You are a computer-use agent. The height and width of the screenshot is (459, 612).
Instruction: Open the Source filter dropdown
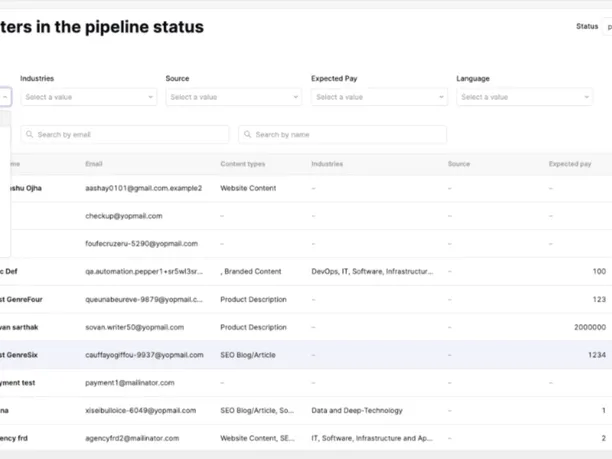[234, 97]
